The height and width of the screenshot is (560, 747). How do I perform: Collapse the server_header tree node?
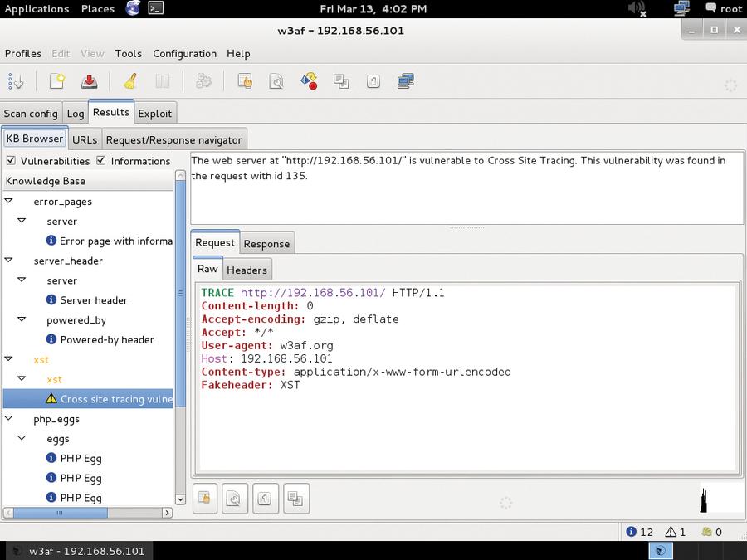8,260
